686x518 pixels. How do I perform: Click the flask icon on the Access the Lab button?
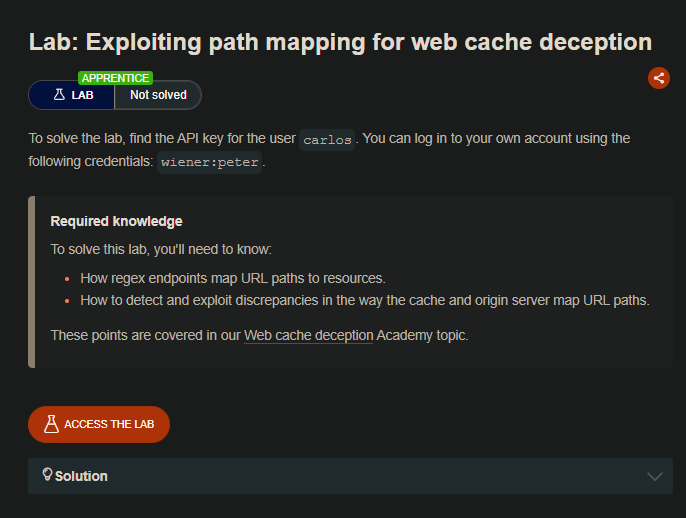pos(52,424)
